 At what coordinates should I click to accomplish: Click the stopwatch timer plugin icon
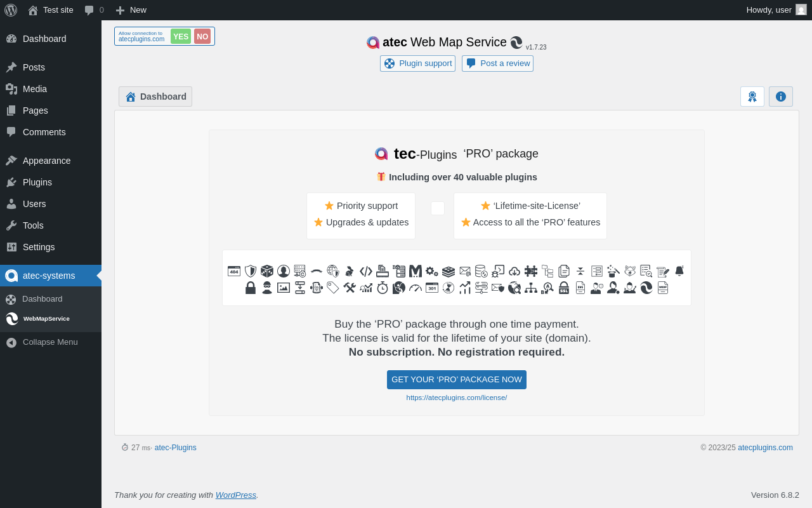coord(383,288)
